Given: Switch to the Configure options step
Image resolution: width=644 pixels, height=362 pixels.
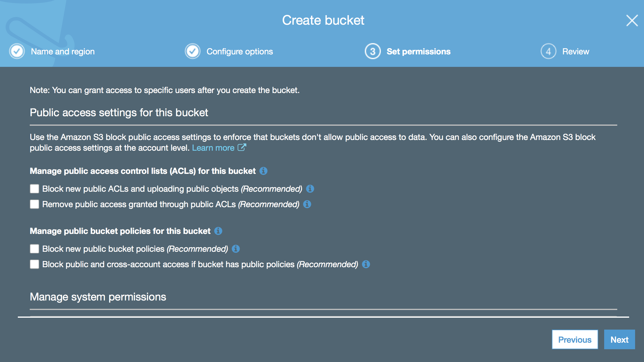Looking at the screenshot, I should (x=240, y=51).
